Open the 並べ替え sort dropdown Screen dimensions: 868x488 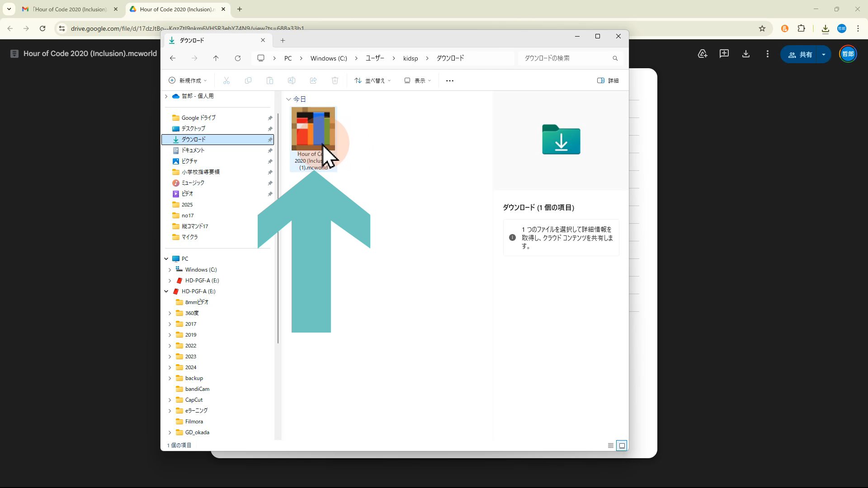373,81
